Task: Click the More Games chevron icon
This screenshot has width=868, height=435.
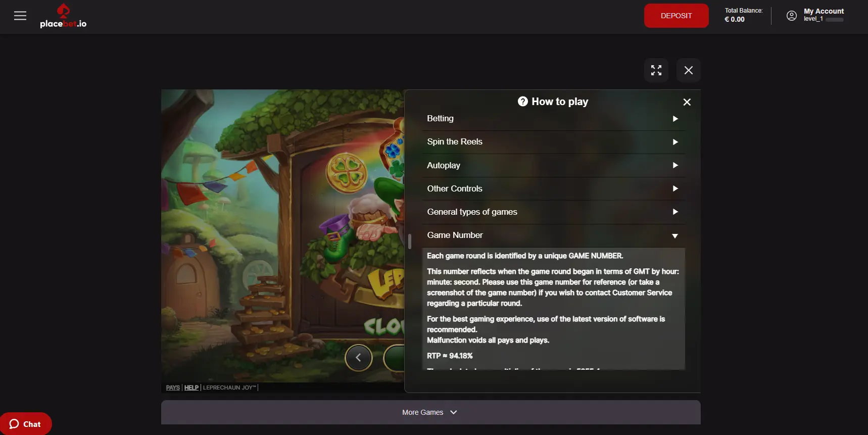Action: pos(454,412)
